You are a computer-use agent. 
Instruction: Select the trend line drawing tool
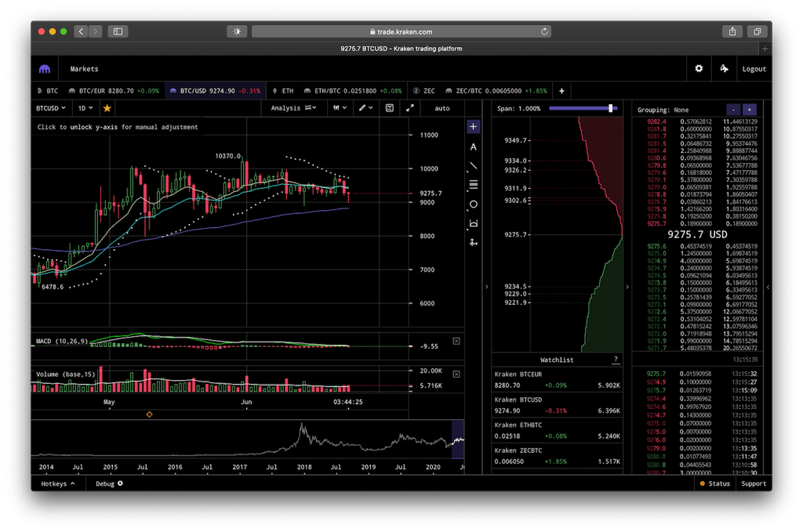pos(473,166)
